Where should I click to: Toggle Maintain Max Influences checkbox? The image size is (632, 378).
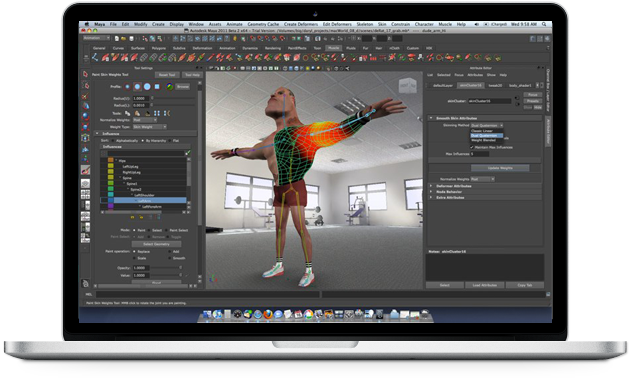click(x=472, y=147)
